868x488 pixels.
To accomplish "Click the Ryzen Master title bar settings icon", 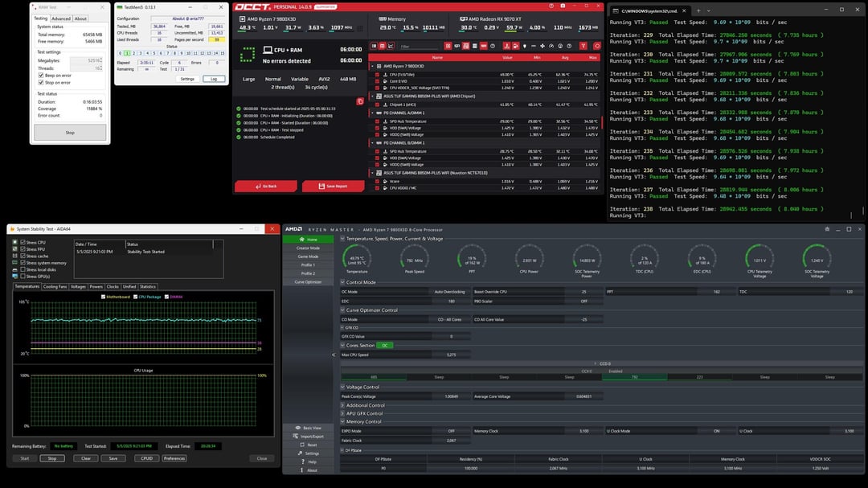I will click(827, 229).
